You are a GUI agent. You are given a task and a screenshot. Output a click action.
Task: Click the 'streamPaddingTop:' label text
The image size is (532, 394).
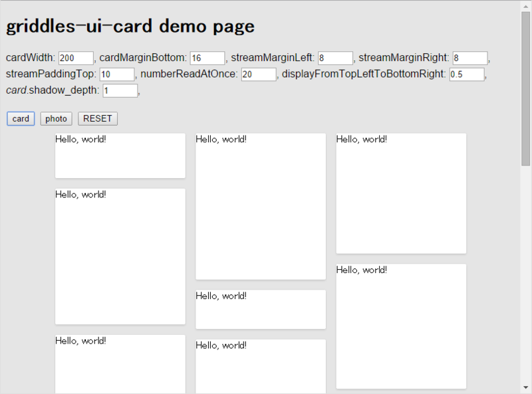[x=51, y=74]
